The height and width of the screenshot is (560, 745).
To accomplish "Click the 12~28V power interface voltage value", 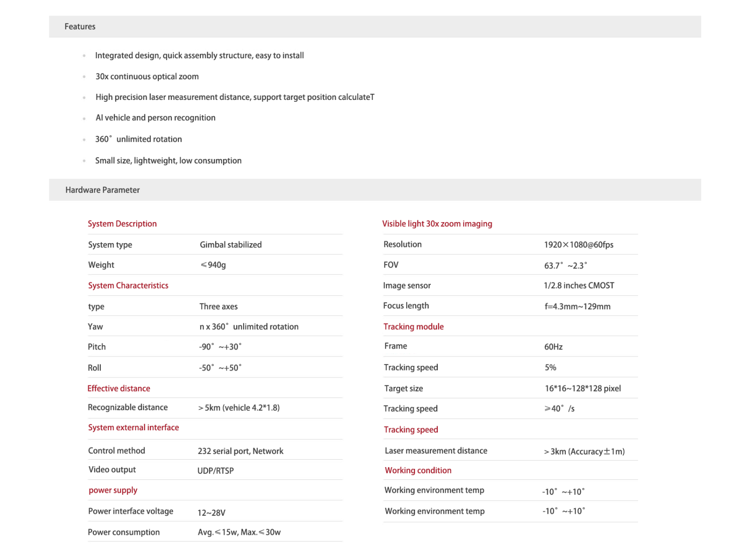I will tap(211, 512).
